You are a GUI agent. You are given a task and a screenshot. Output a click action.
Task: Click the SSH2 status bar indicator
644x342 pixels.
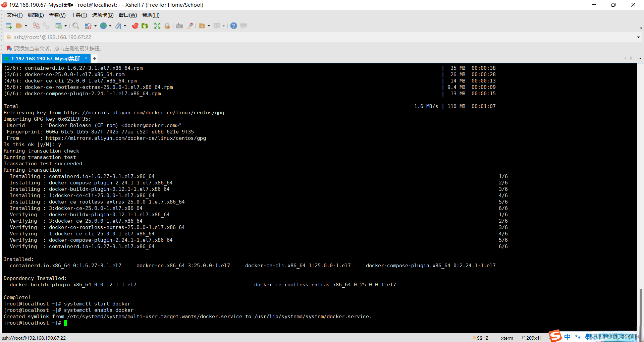481,338
